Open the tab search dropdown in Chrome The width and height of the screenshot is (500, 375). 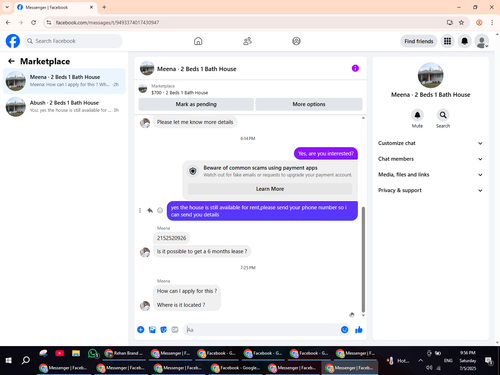click(7, 7)
